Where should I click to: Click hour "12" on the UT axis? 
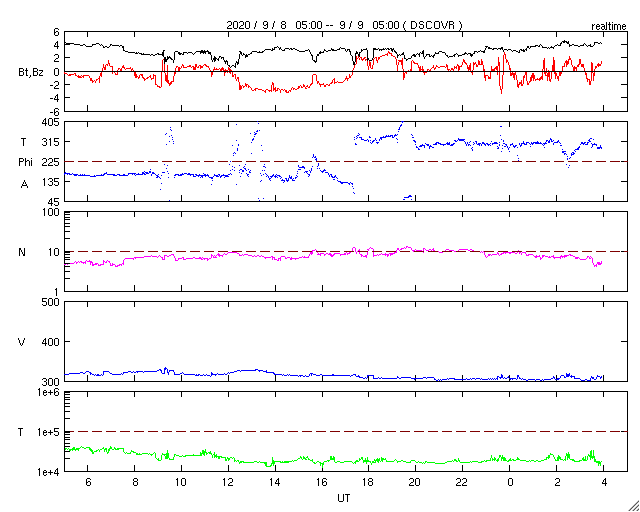[228, 483]
